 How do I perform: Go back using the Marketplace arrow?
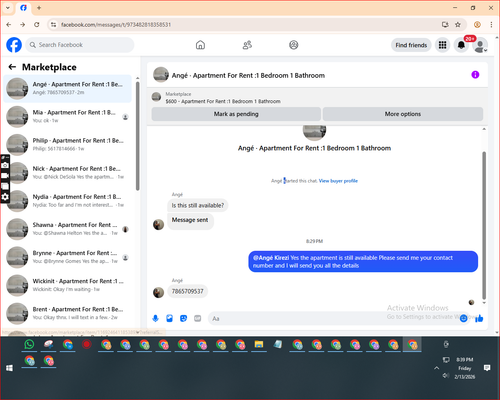coord(12,67)
